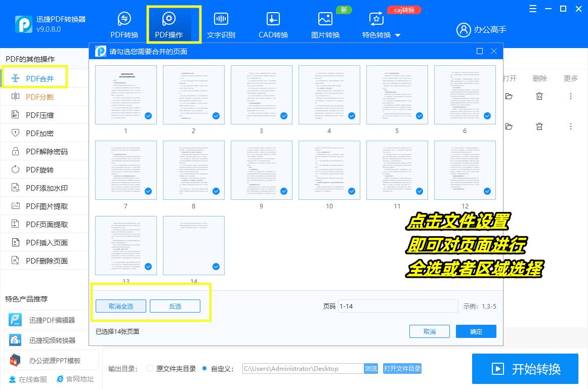588x389 pixels.
Task: Click page 9 thumbnail
Action: (x=262, y=170)
